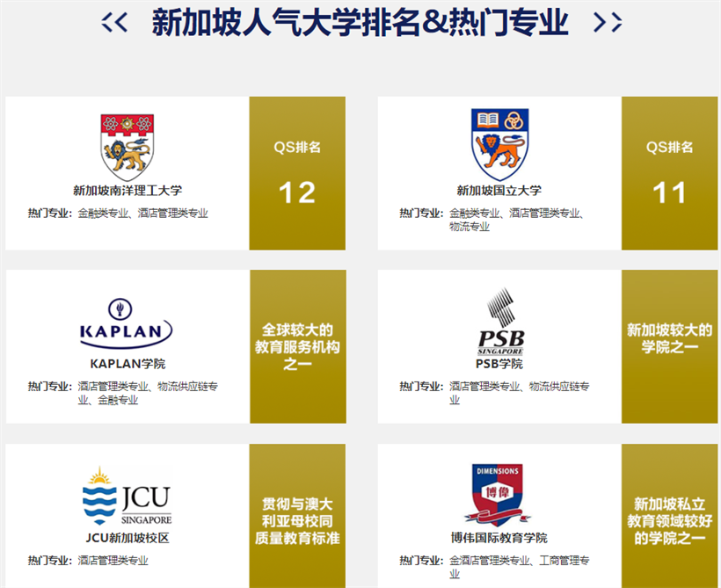The height and width of the screenshot is (588, 721).
Task: Click the gold 全球较大的教育服务机构之一 panel
Action: (x=297, y=346)
